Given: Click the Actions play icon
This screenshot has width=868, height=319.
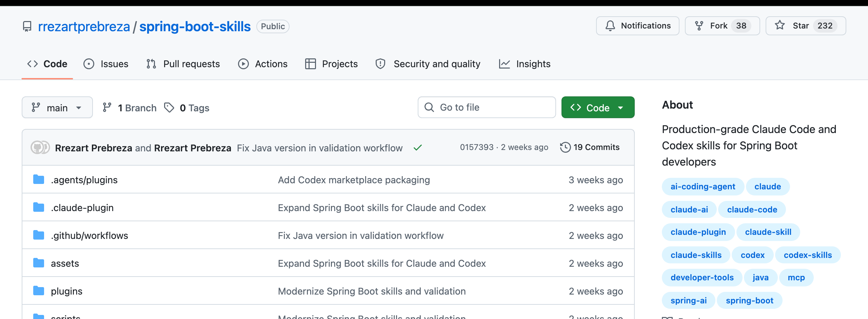Looking at the screenshot, I should click(x=243, y=64).
